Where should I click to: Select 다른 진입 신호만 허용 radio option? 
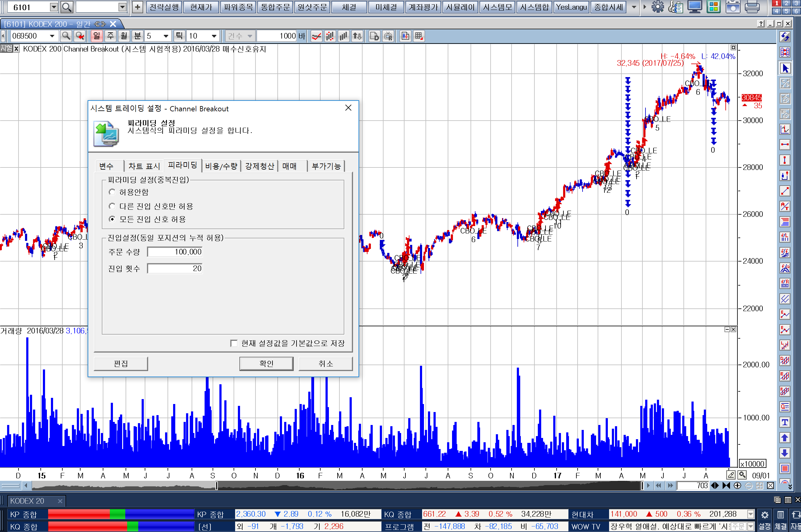112,206
